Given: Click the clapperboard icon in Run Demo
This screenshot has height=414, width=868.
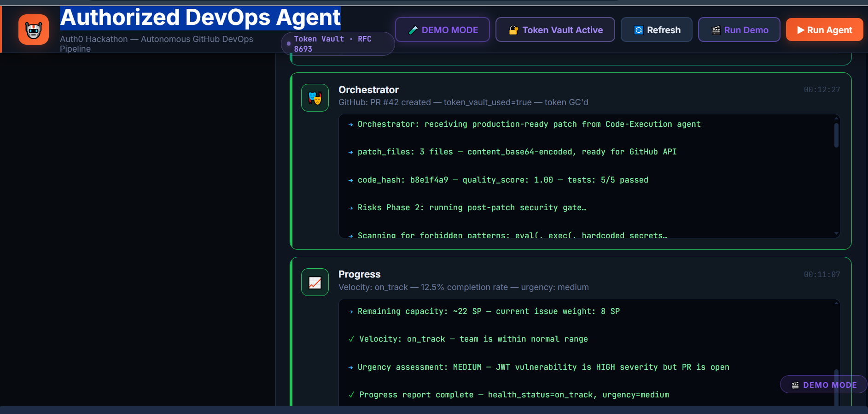Looking at the screenshot, I should (x=716, y=30).
